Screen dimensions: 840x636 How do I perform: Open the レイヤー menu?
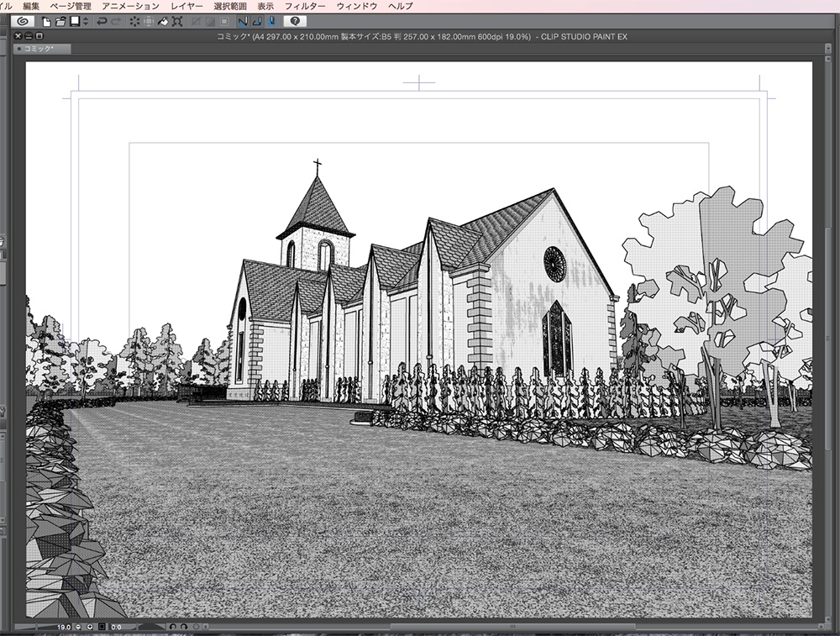186,6
